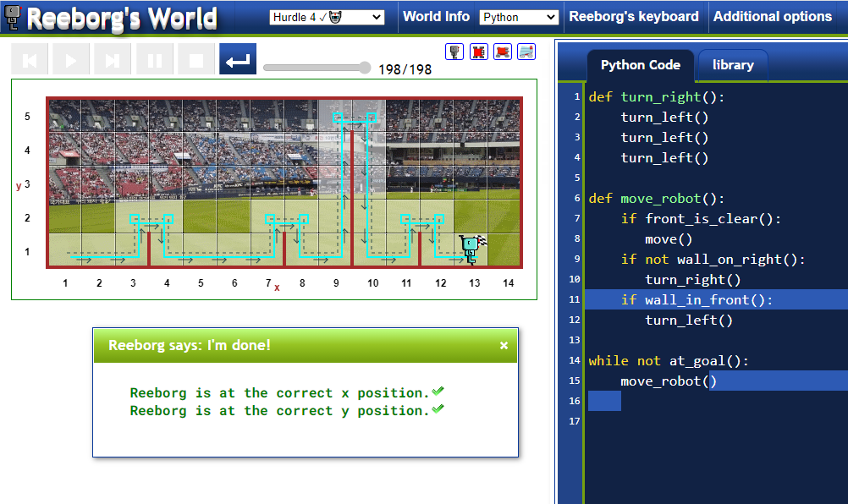Close the Reeborg says dialog
Screen dimensions: 848x504
[x=504, y=345]
